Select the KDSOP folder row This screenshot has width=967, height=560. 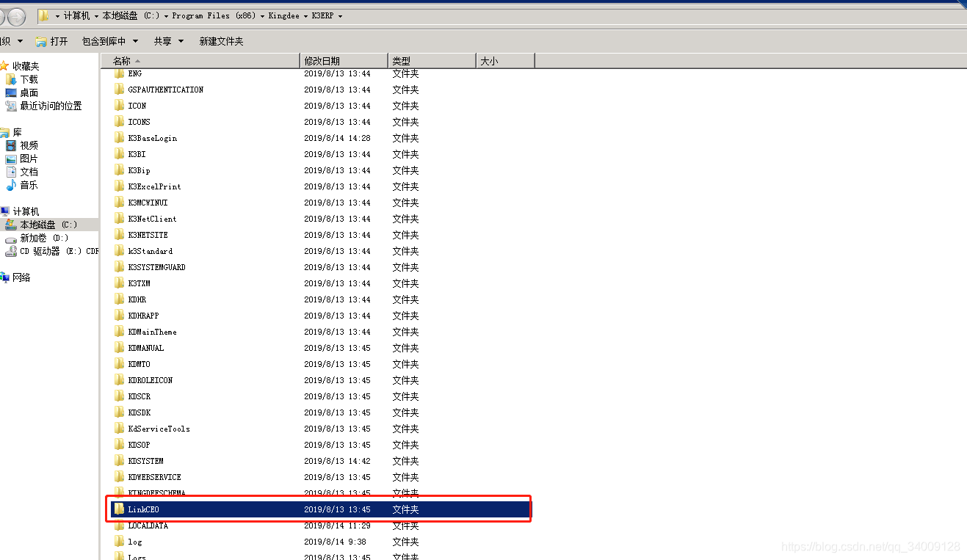(319, 445)
